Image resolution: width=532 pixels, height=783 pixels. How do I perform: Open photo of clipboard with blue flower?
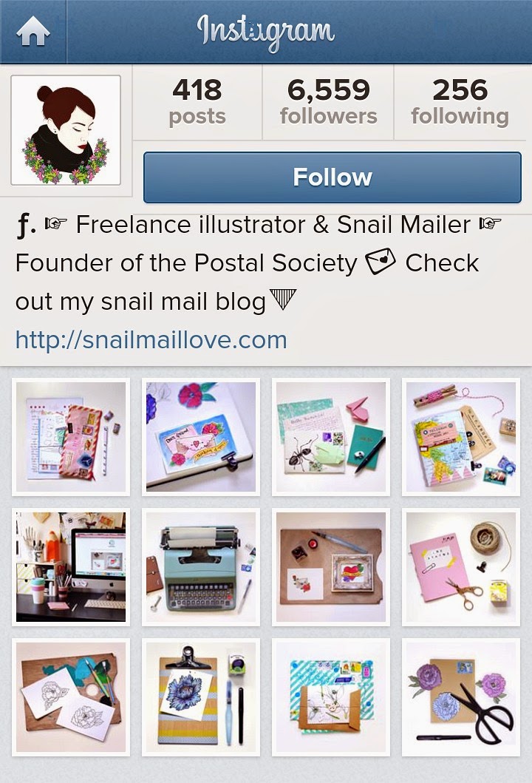tap(201, 697)
